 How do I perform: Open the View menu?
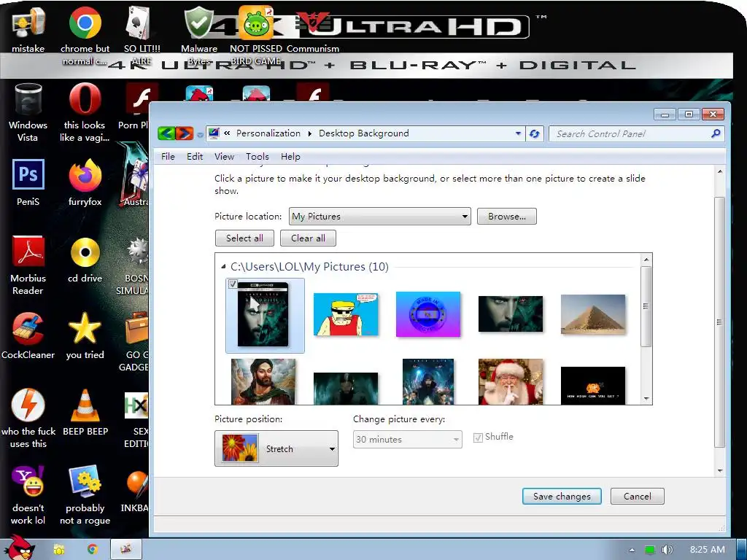[x=224, y=157]
